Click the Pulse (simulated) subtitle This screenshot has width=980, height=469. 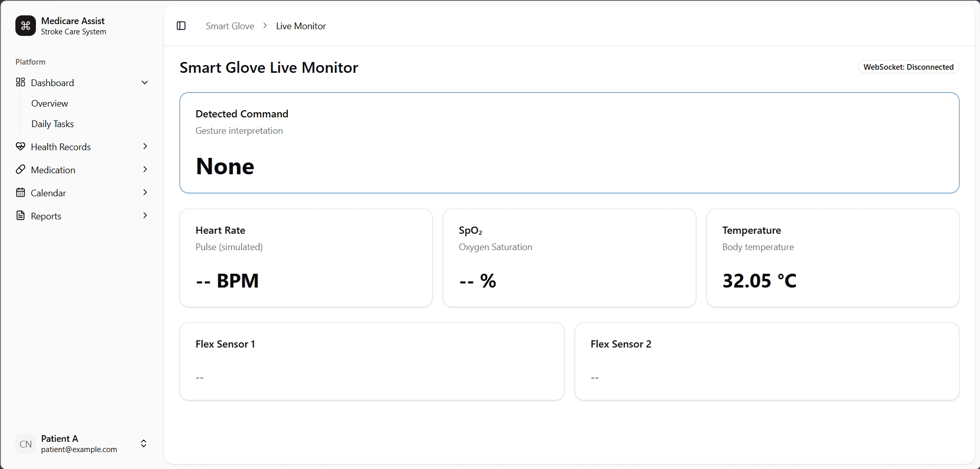pyautogui.click(x=229, y=247)
